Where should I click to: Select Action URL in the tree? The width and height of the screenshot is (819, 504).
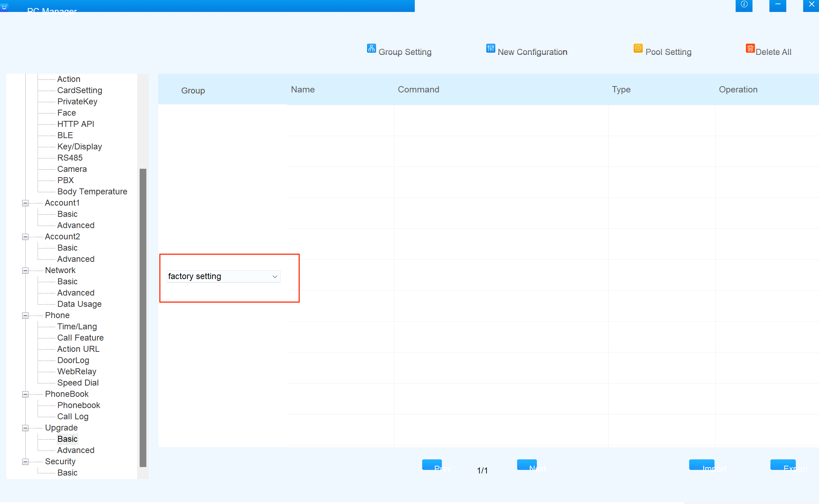[78, 349]
